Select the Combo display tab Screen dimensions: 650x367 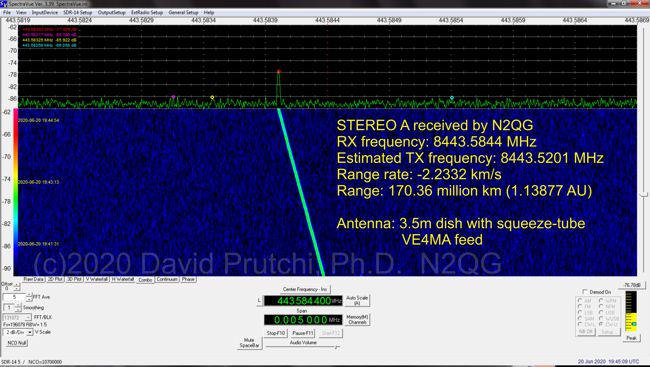[x=145, y=280]
